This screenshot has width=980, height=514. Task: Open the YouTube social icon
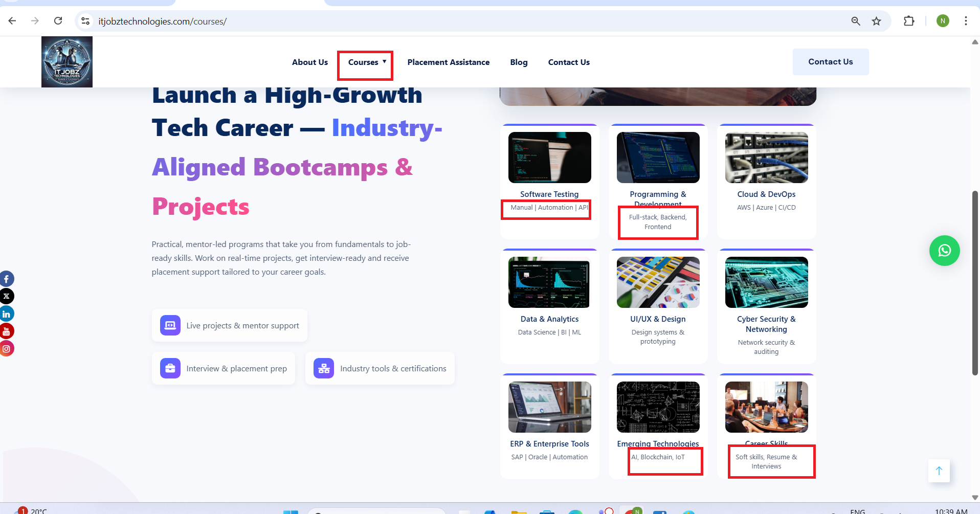tap(6, 331)
